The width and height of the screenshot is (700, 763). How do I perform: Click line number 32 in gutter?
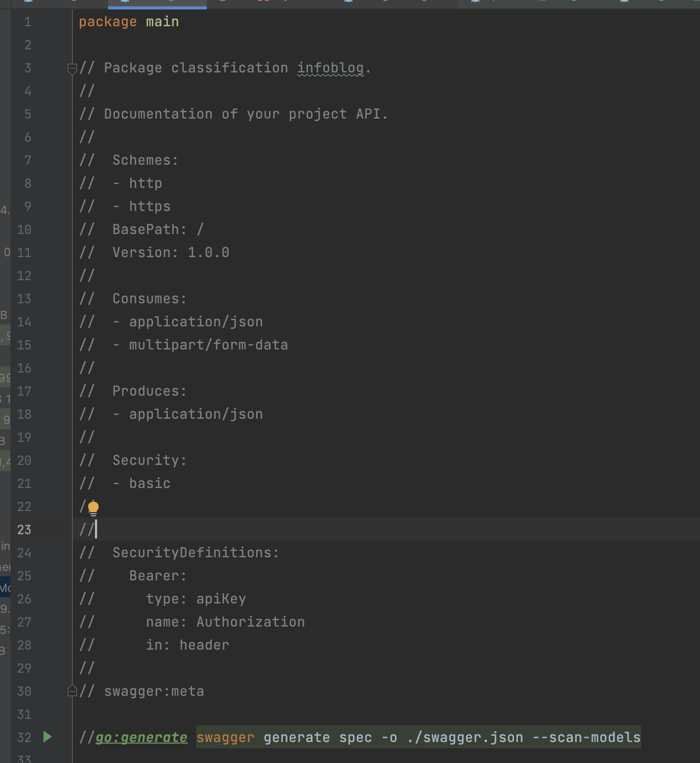click(24, 737)
